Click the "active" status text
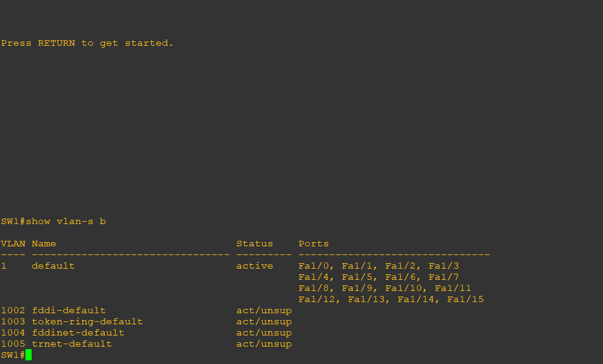603x364 pixels. [x=255, y=266]
